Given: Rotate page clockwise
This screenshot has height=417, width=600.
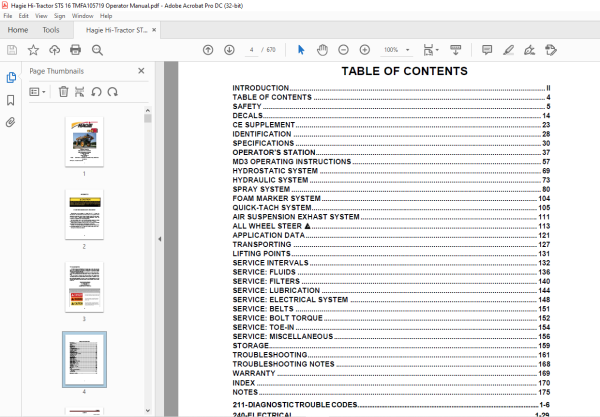Looking at the screenshot, I should tap(112, 92).
